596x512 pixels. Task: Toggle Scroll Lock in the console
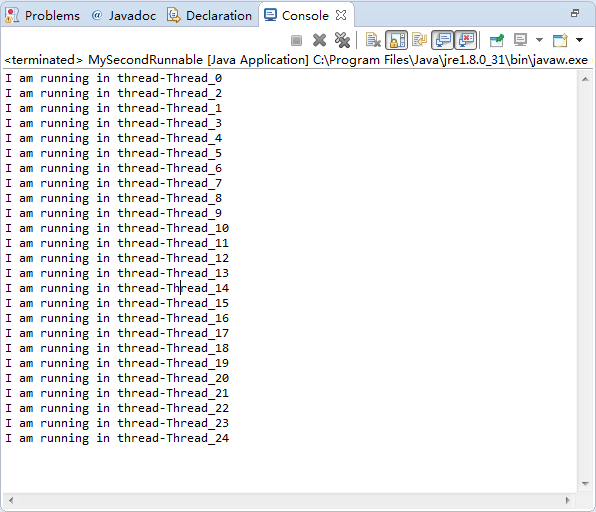click(x=396, y=40)
